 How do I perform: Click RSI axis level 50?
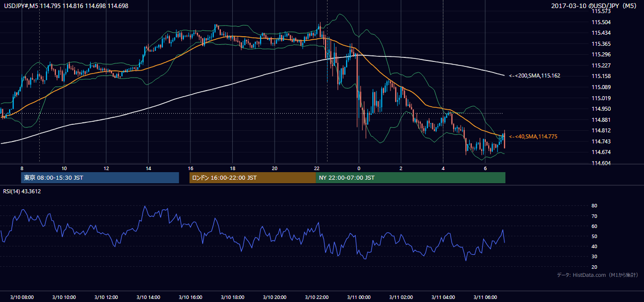point(594,236)
